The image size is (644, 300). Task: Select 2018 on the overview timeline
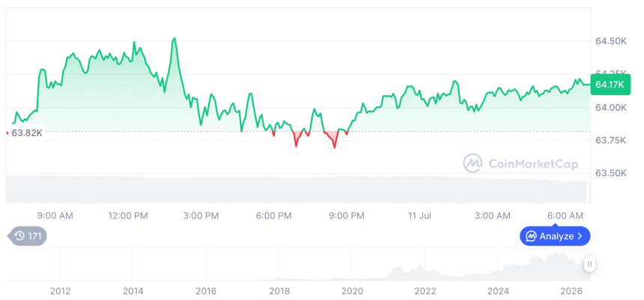(x=279, y=291)
